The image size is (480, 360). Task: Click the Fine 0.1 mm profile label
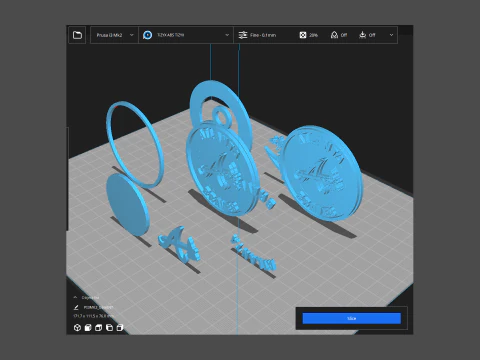[263, 35]
